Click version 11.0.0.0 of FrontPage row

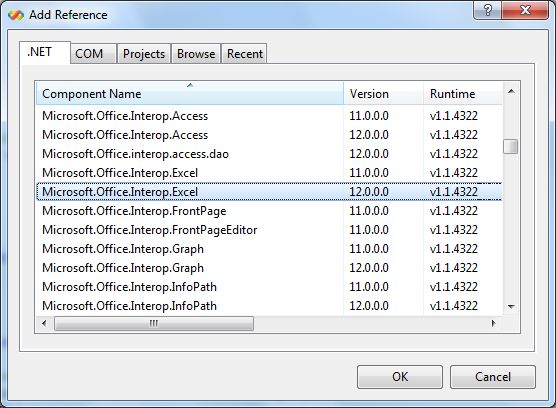(369, 211)
